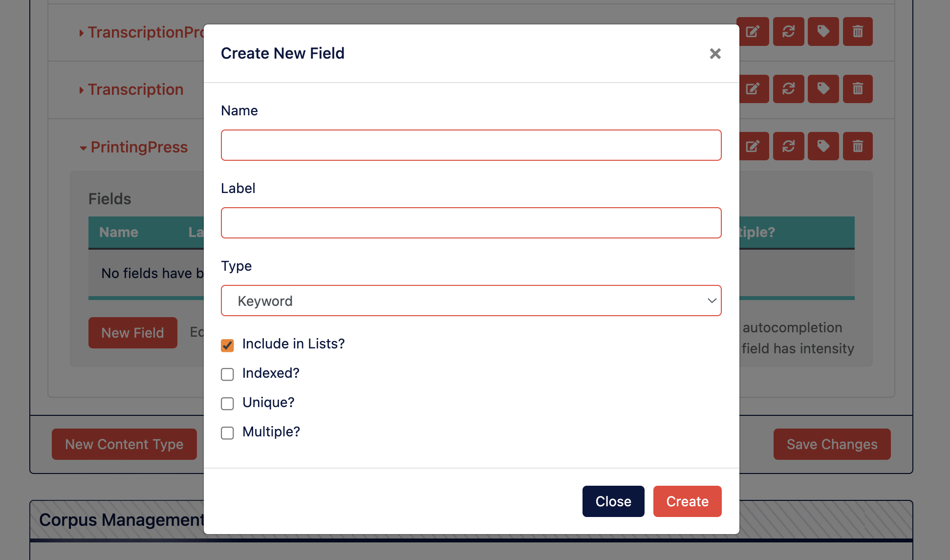Click the New Field button
Viewport: 950px width, 560px height.
[x=132, y=333]
